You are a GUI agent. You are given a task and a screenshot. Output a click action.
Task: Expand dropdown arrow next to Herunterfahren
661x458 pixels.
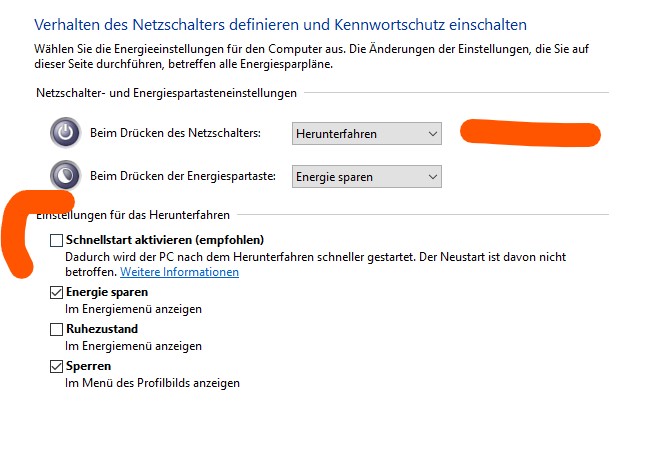[433, 134]
